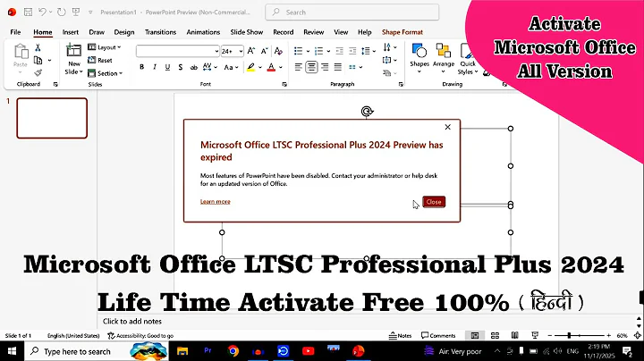Toggle the Notes pane in status bar
644x361 pixels.
[x=400, y=336]
